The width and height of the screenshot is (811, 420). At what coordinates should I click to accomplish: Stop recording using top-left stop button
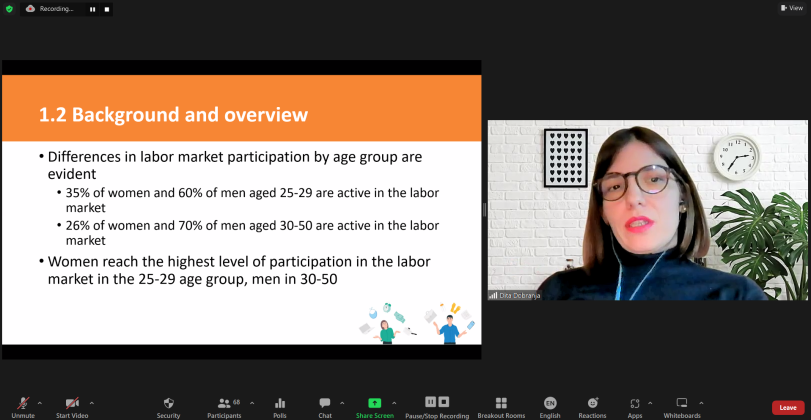pyautogui.click(x=105, y=9)
